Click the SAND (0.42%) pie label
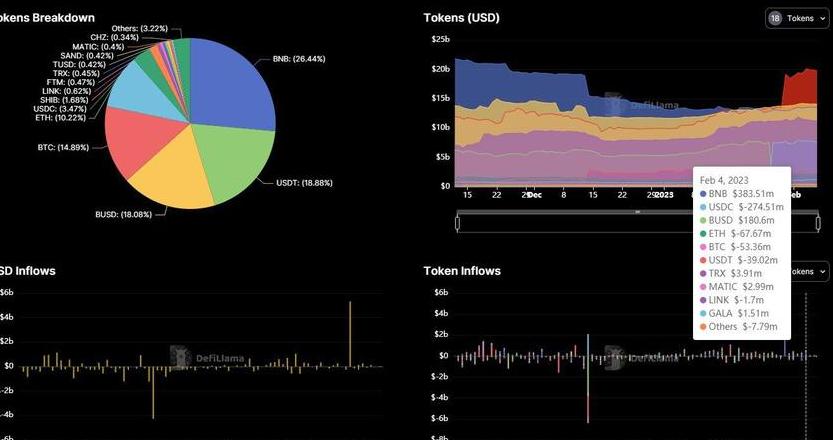Image resolution: width=833 pixels, height=440 pixels. [87, 55]
